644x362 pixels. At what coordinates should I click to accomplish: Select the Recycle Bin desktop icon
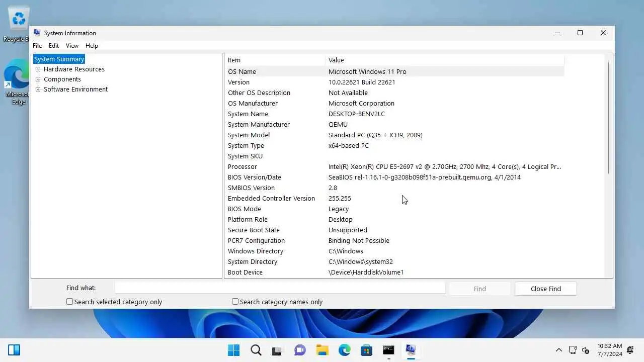pos(18,24)
